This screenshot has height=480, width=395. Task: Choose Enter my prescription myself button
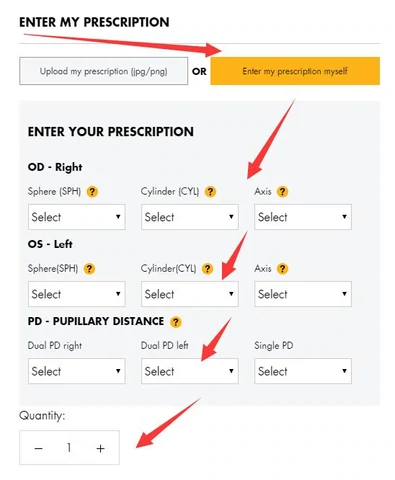[295, 71]
